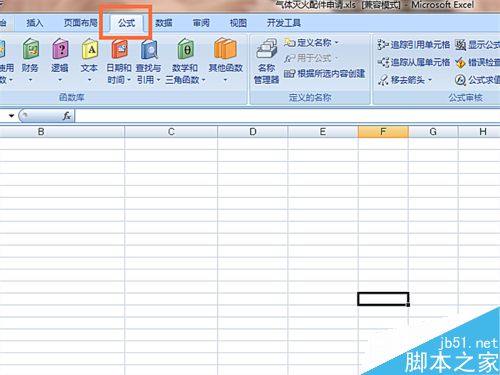This screenshot has height=375, width=500.
Task: Switch to the 开发工具 ribbon tab
Action: click(x=284, y=23)
